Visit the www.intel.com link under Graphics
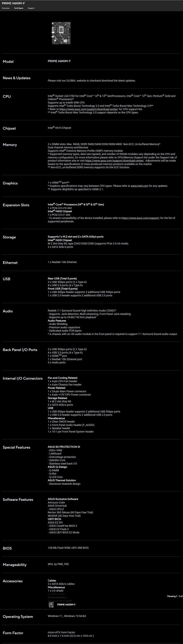 (139, 186)
